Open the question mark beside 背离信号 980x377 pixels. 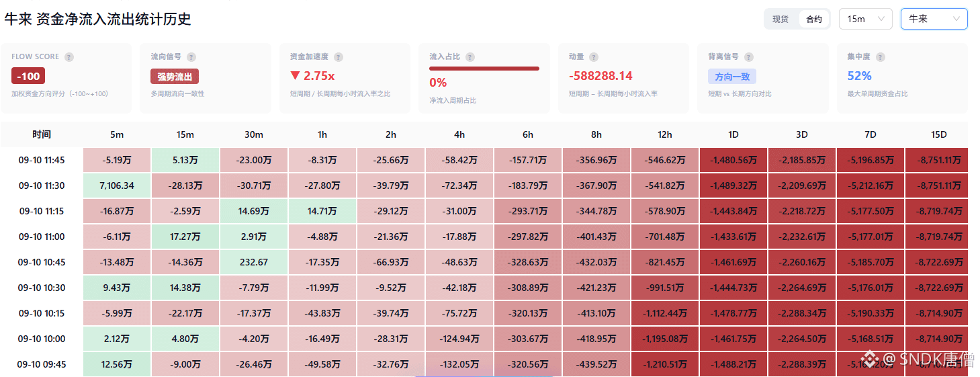pyautogui.click(x=749, y=57)
